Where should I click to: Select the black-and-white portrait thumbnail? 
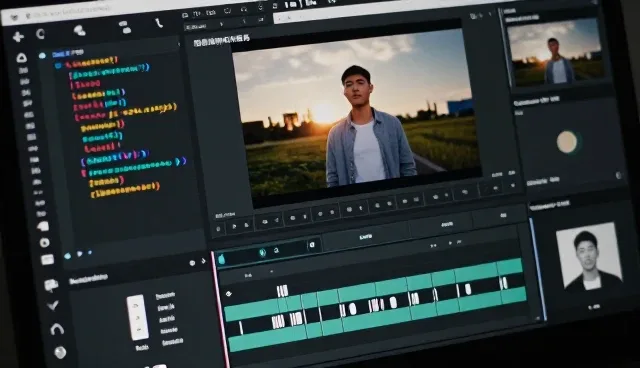point(589,257)
